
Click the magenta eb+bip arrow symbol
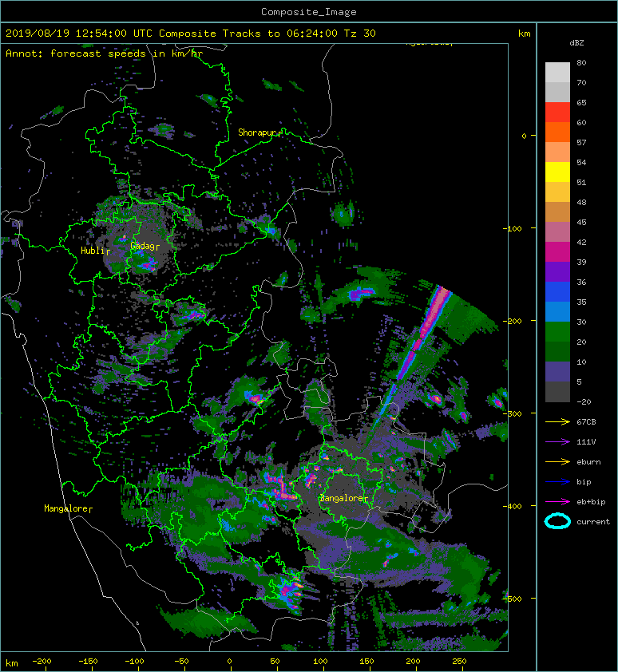[557, 501]
